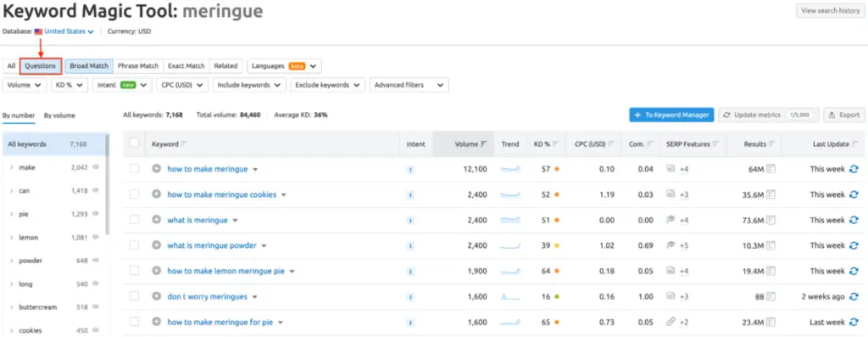This screenshot has height=337, width=868.
Task: Open the Intent filter dropdown
Action: pos(122,85)
